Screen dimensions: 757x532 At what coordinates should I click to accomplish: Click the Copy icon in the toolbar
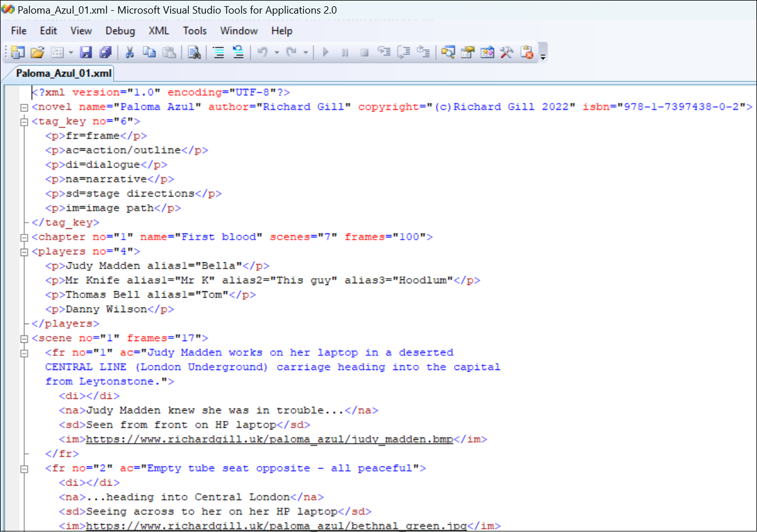click(x=149, y=52)
